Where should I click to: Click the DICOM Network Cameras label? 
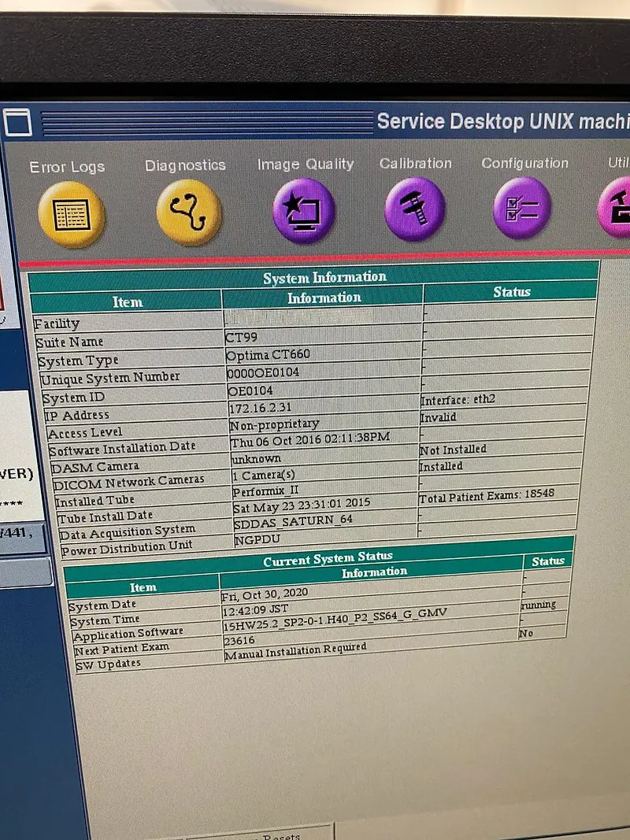click(x=128, y=482)
